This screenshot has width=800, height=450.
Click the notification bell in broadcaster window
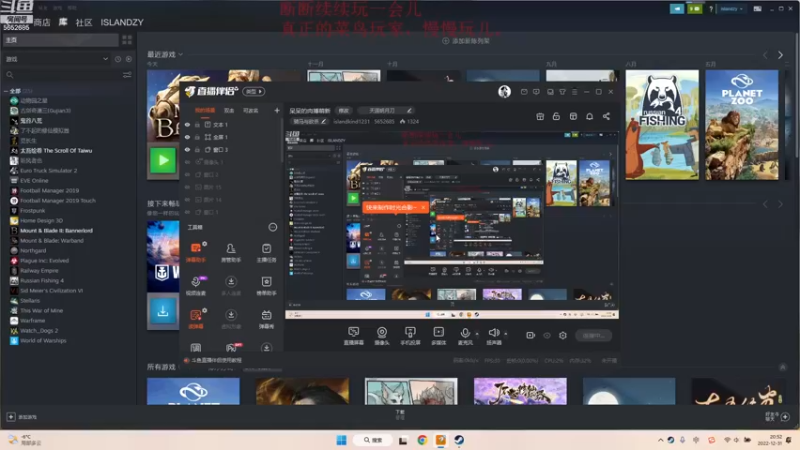(589, 116)
